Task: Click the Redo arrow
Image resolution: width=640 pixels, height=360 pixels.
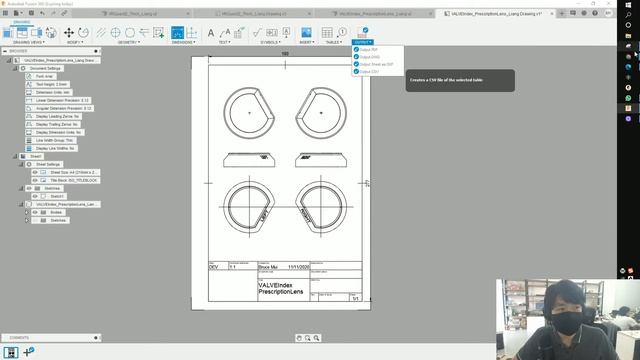Action: click(53, 13)
